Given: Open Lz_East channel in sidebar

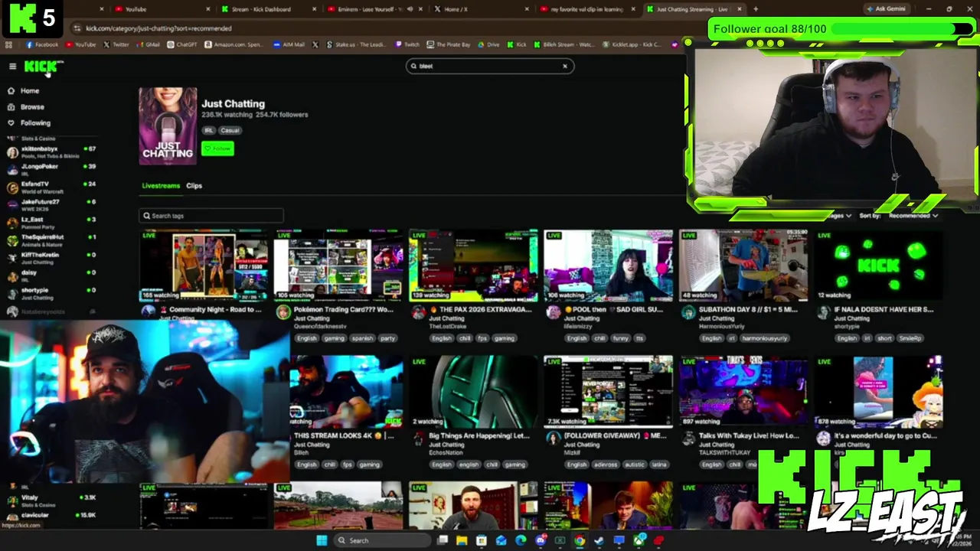Looking at the screenshot, I should (x=51, y=222).
